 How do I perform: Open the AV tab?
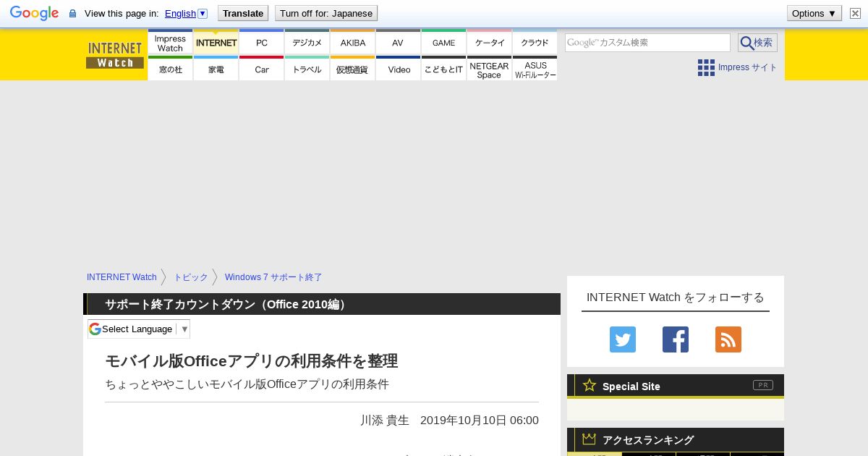pos(398,43)
